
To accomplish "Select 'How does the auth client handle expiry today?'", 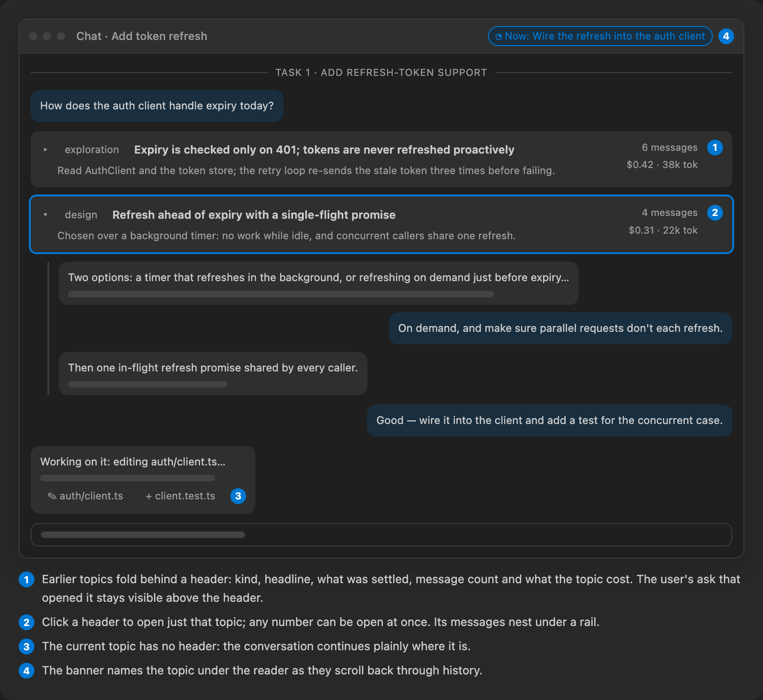I will tap(157, 106).
